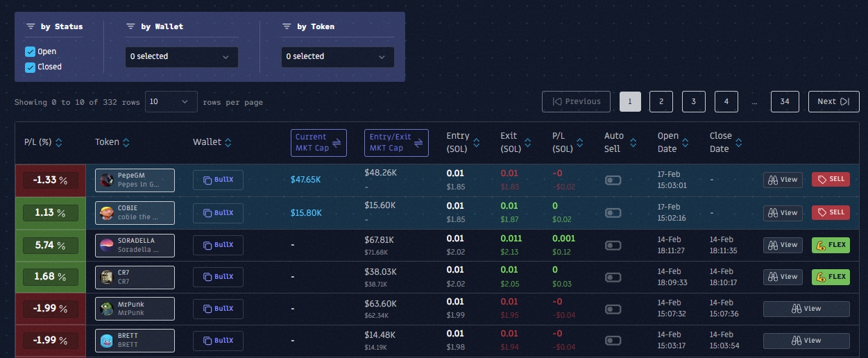Image resolution: width=868 pixels, height=358 pixels.
Task: Go to page 2 of results
Action: (661, 101)
